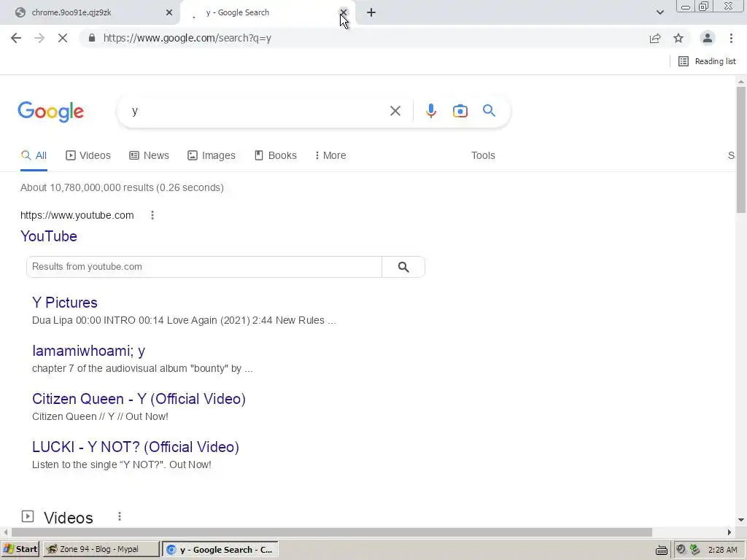Open the Iamamiwhoami; y link
This screenshot has height=560, width=747.
coord(88,351)
